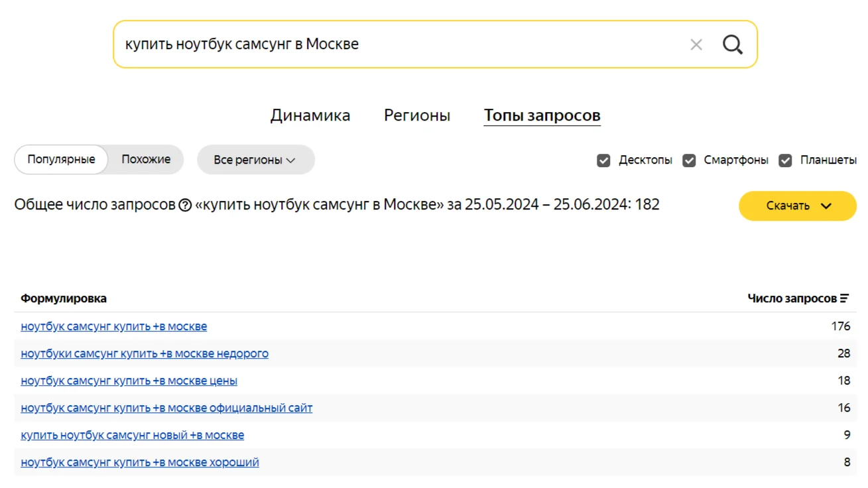The height and width of the screenshot is (488, 868).
Task: Click the request count value 8
Action: (847, 462)
